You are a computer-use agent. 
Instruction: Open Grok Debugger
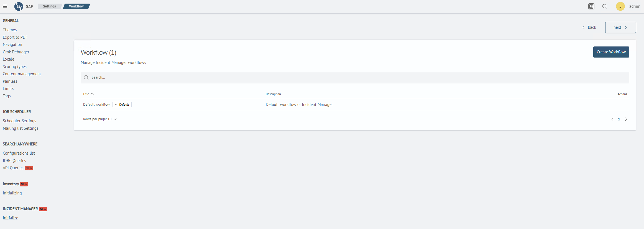click(x=16, y=52)
